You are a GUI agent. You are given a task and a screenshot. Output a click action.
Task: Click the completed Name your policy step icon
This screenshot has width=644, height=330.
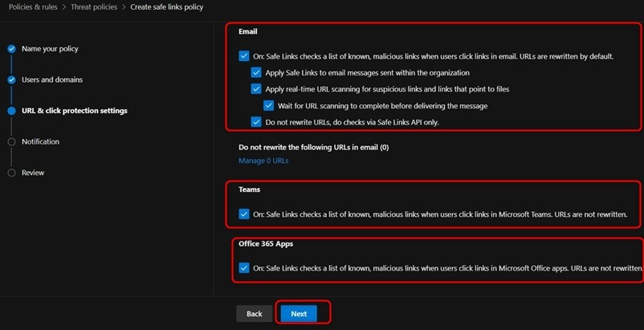pos(11,49)
